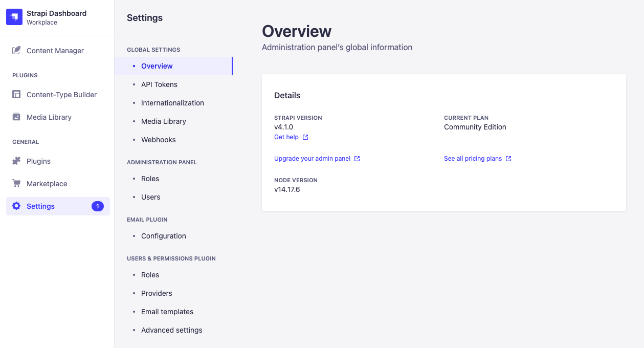Open Media Library under Global Settings
644x348 pixels.
point(173,121)
